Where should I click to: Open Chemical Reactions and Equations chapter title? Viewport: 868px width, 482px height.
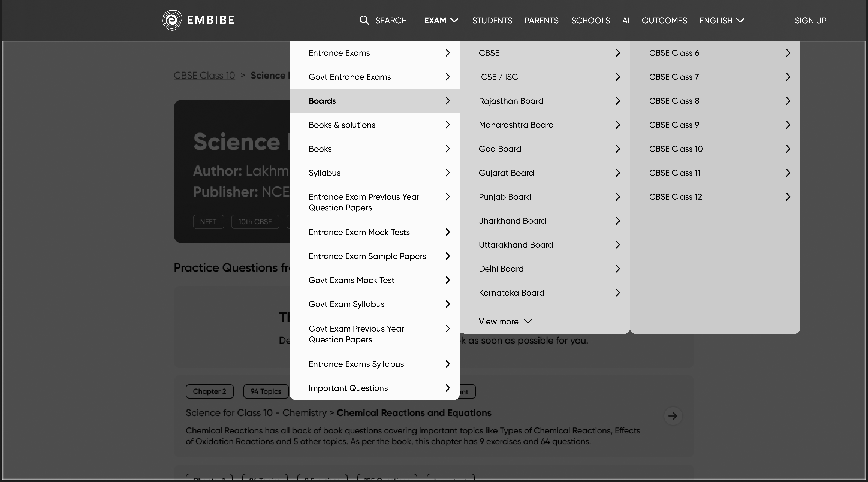[414, 413]
